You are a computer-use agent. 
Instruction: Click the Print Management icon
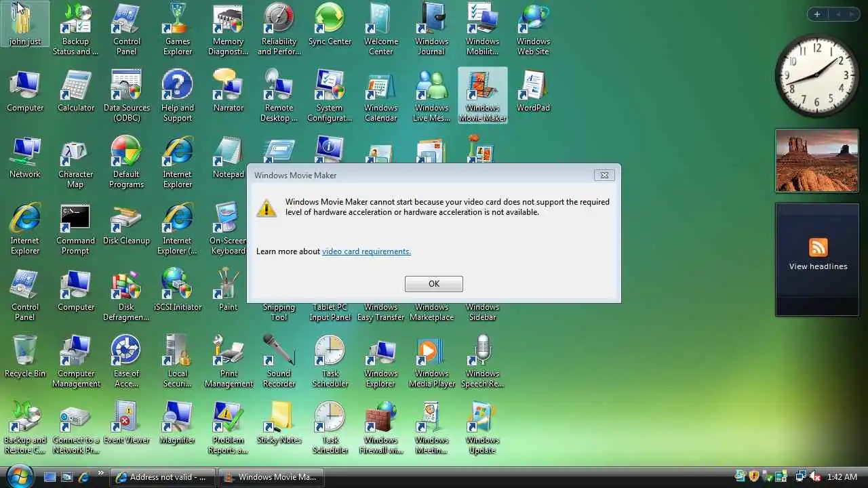coord(229,361)
